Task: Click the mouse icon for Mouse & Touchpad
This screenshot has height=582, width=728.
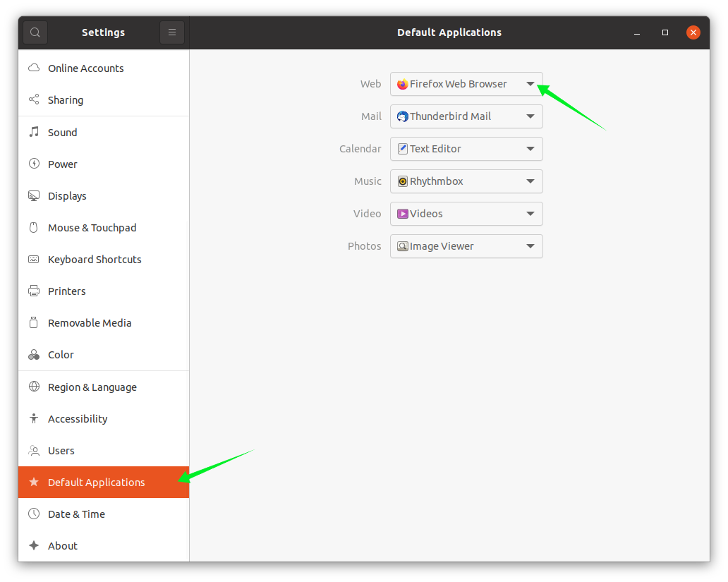Action: 33,227
